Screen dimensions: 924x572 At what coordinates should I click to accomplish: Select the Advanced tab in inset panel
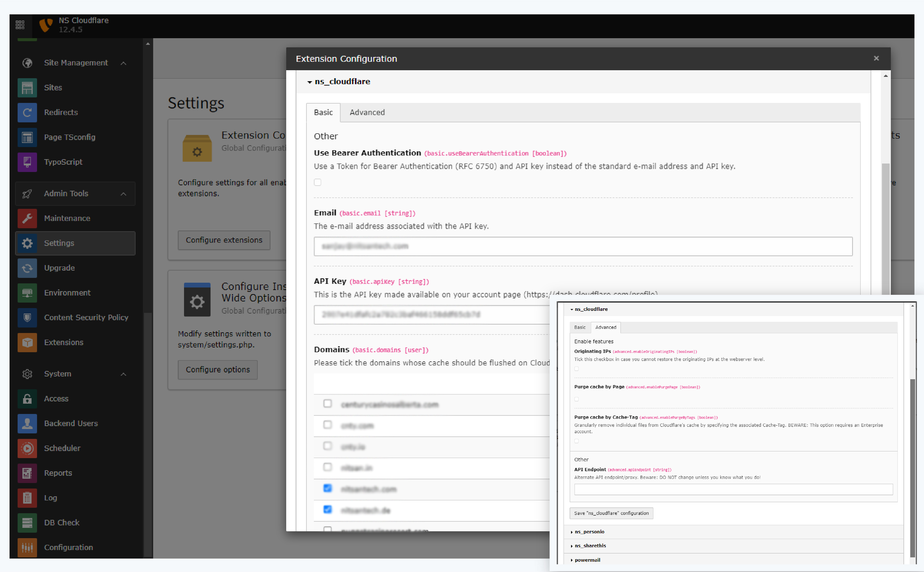(606, 327)
